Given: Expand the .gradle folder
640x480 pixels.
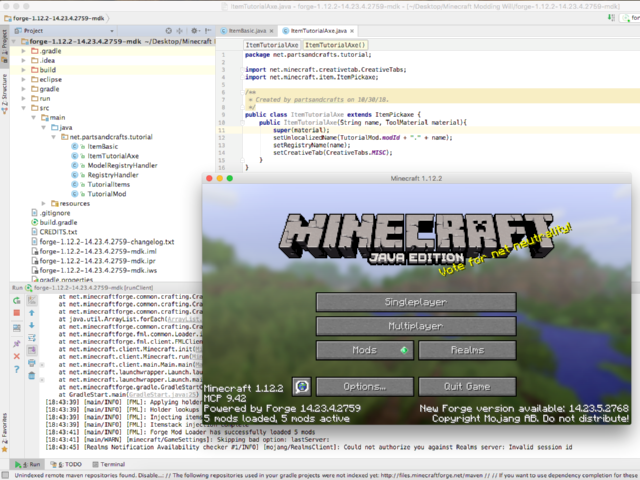Looking at the screenshot, I should pyautogui.click(x=24, y=51).
